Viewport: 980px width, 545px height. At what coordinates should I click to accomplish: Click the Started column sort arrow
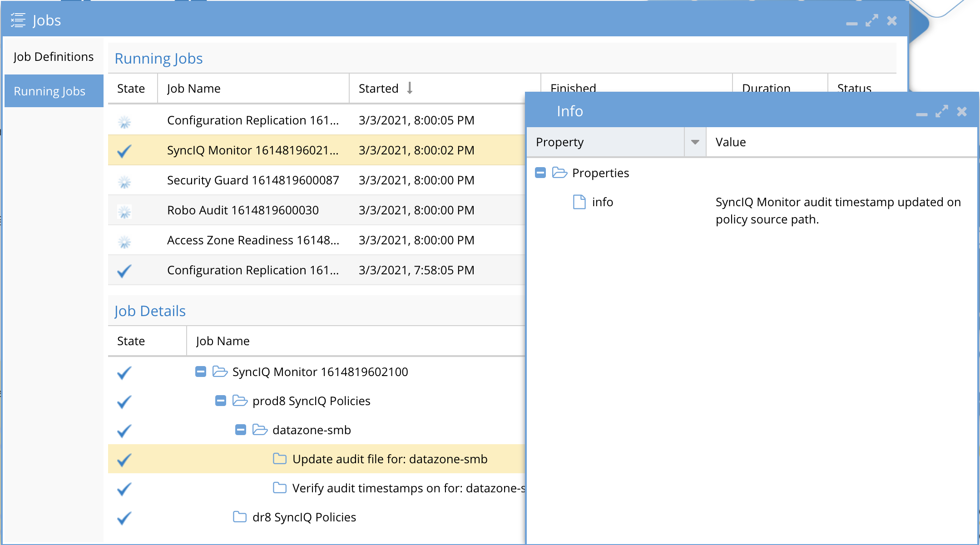410,88
